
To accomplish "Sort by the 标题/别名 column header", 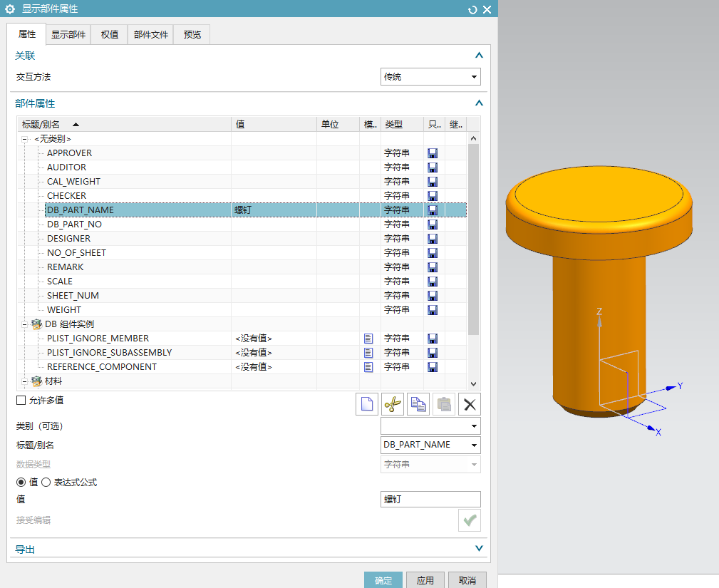I will pyautogui.click(x=124, y=124).
